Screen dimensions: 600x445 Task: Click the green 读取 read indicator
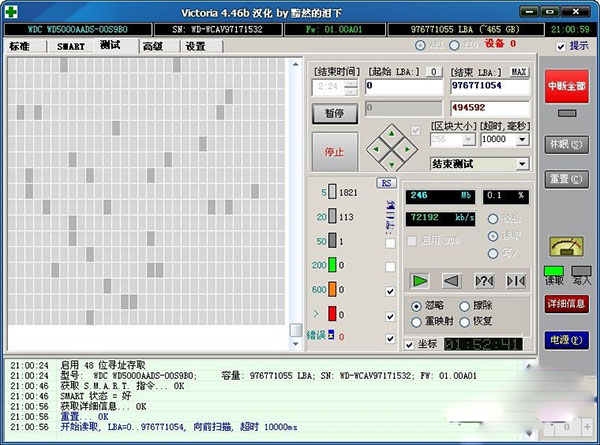(x=553, y=270)
